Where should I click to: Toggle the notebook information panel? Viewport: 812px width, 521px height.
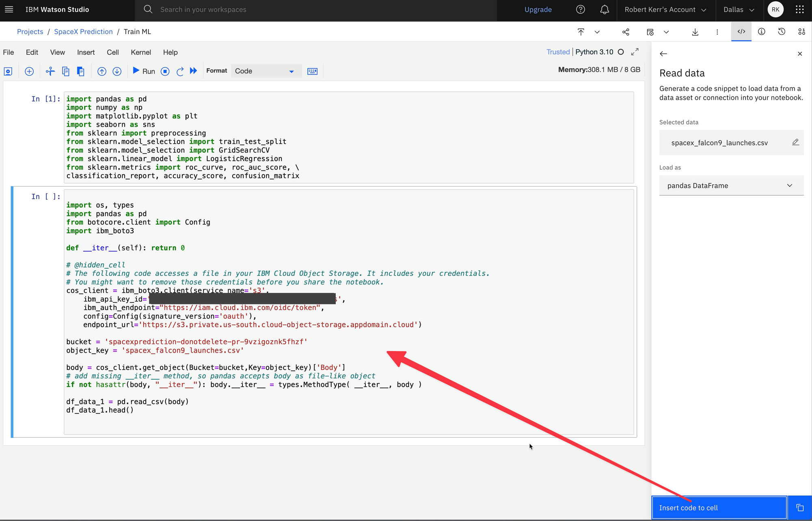point(762,32)
